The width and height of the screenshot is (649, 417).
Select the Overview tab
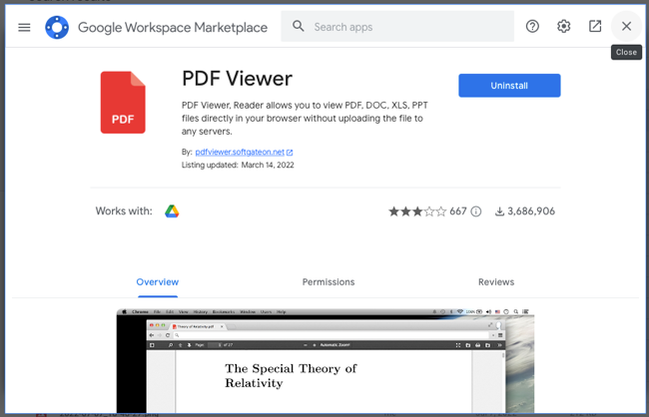coord(157,282)
